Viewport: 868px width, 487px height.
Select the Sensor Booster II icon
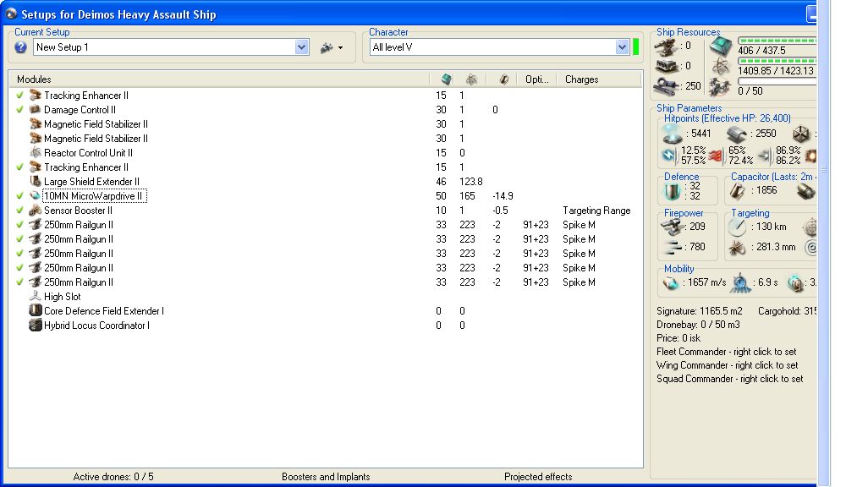point(35,211)
